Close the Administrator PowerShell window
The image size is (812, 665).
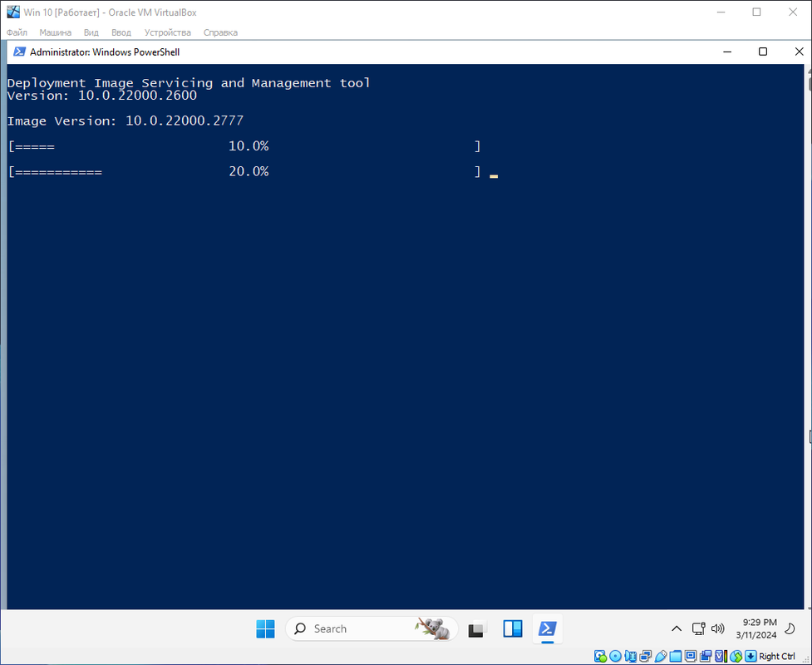799,52
